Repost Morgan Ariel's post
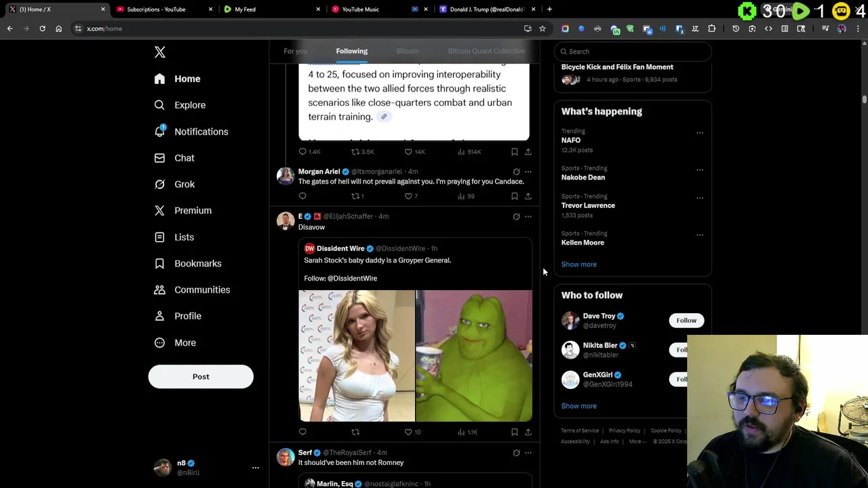Image resolution: width=868 pixels, height=488 pixels. [x=357, y=196]
